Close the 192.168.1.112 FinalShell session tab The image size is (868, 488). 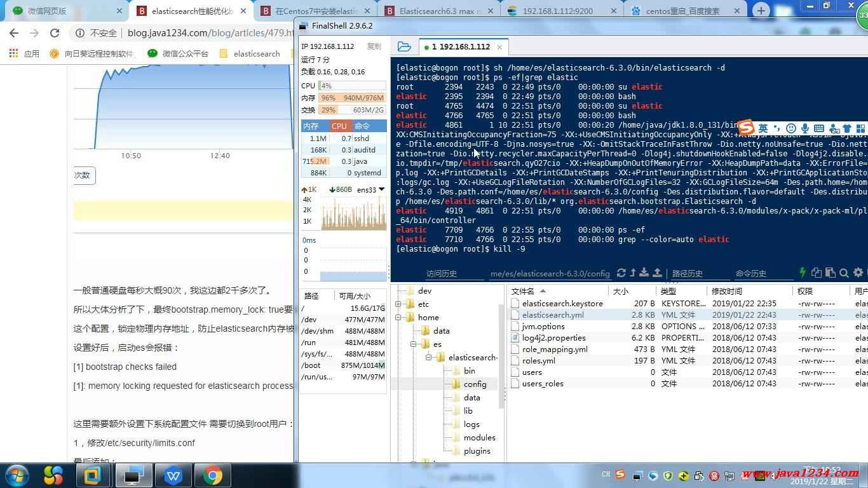tap(499, 47)
